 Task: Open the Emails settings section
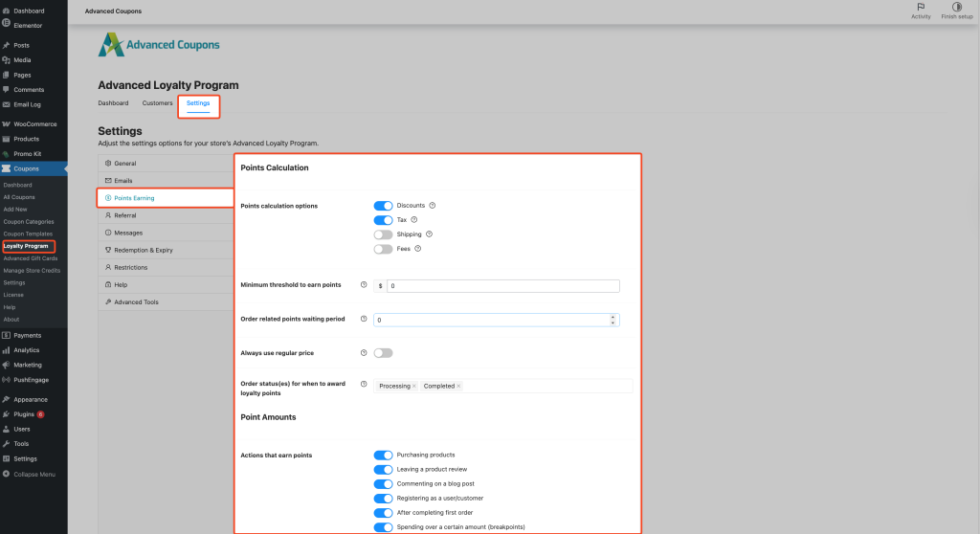pos(166,181)
